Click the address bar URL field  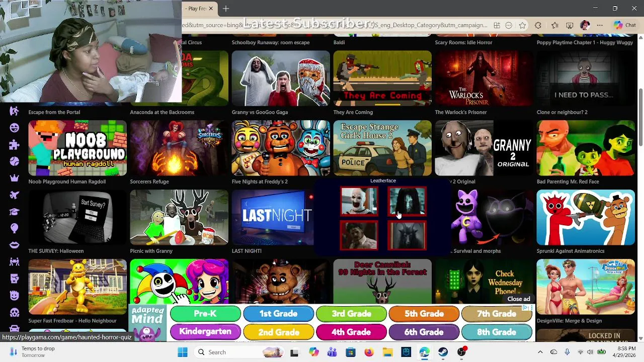[x=335, y=25]
